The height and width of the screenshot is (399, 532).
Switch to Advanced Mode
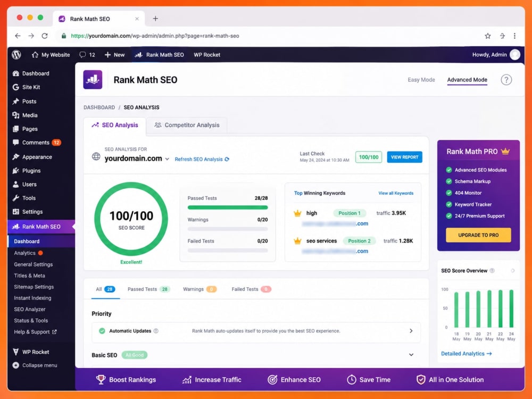[x=467, y=80]
